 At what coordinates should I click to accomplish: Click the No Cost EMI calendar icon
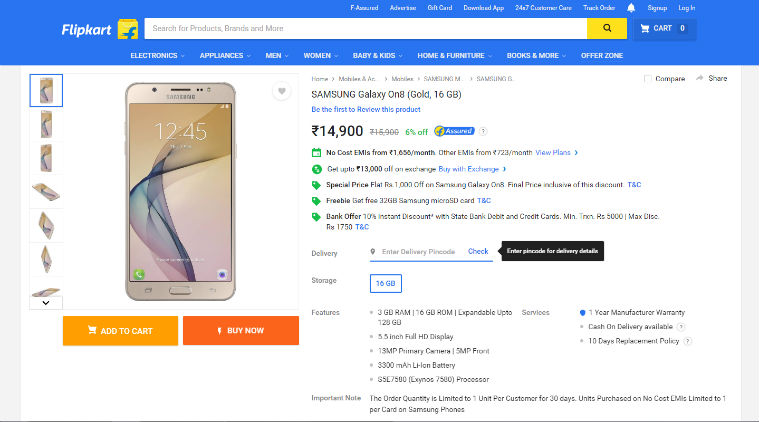click(316, 152)
